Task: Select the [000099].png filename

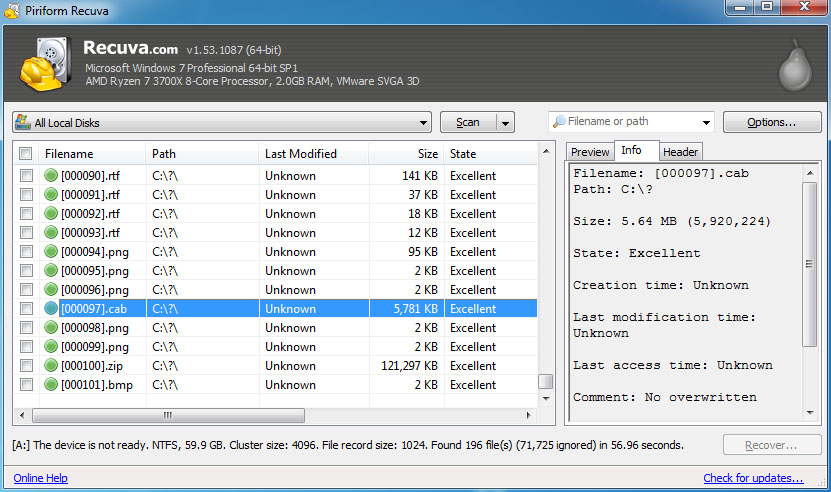Action: [95, 347]
